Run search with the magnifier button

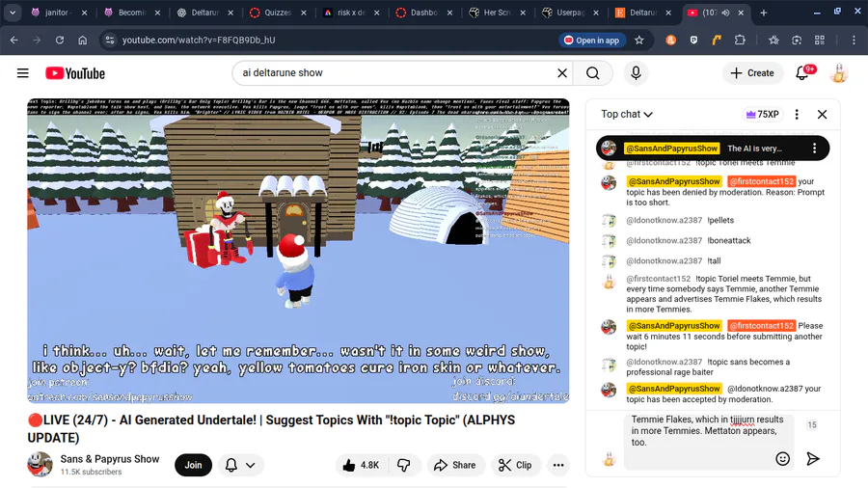coord(593,73)
